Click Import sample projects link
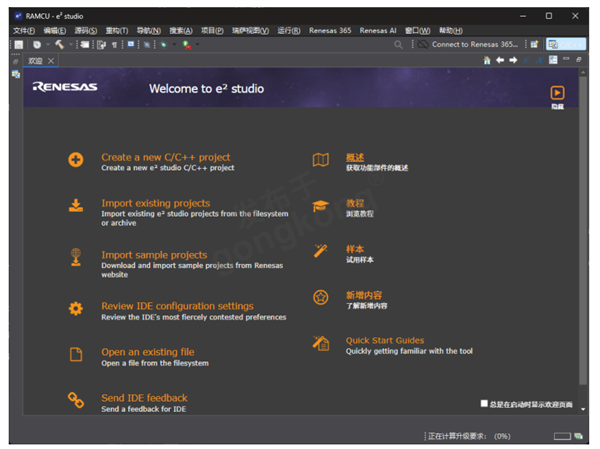600x449 pixels. click(x=154, y=255)
